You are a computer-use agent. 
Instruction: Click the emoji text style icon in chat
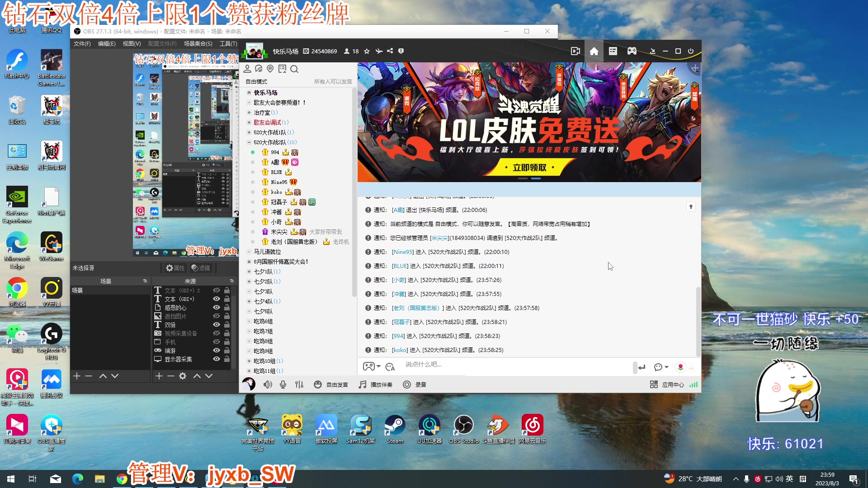pyautogui.click(x=390, y=367)
